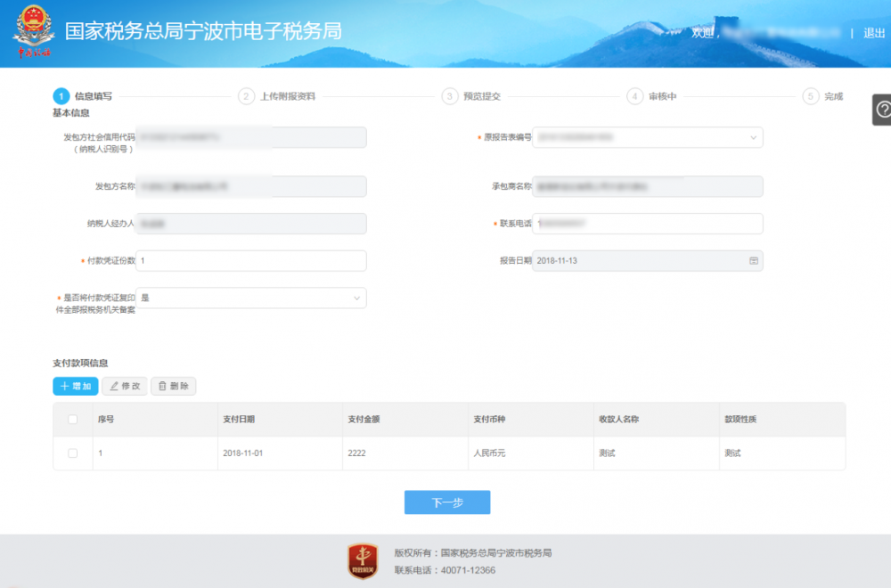Click the plus icon on the 增加 button
891x588 pixels.
pyautogui.click(x=65, y=386)
